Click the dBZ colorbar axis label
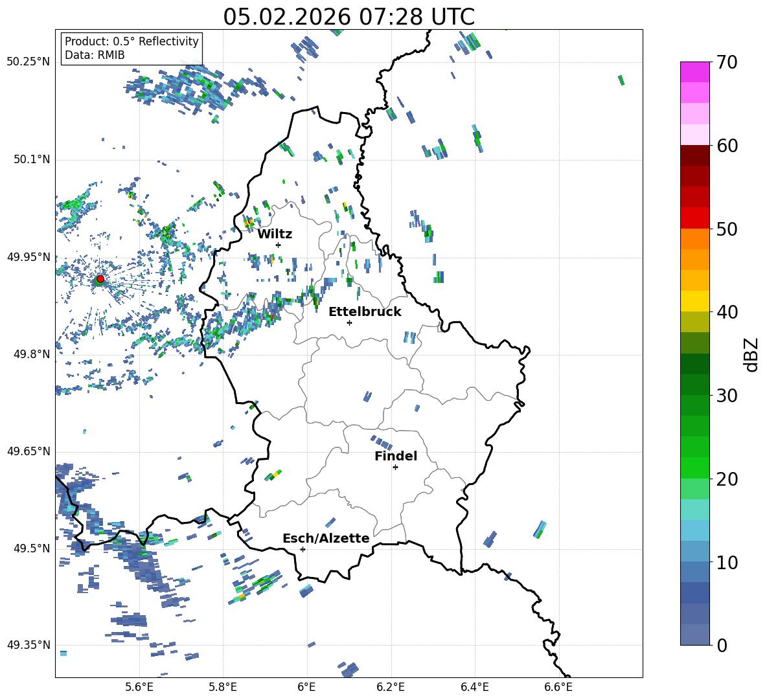The height and width of the screenshot is (700, 767). point(751,355)
